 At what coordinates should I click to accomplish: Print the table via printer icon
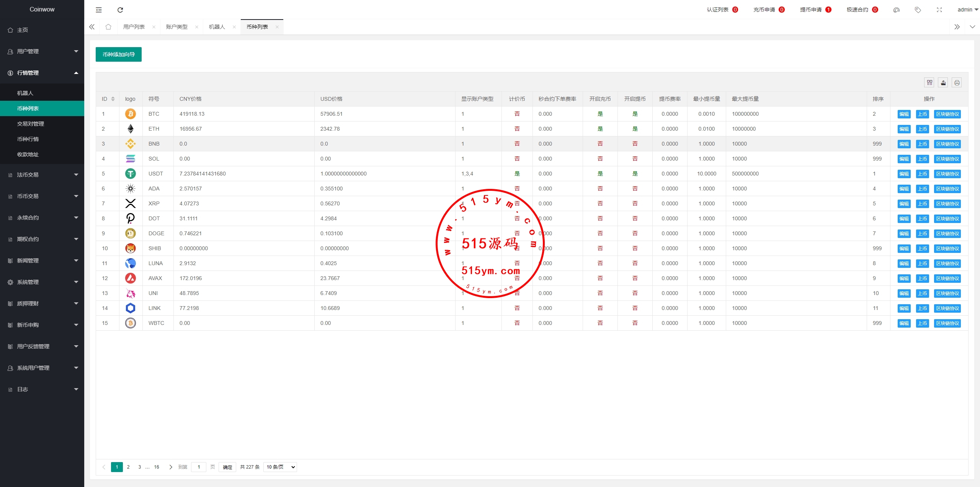tap(957, 82)
